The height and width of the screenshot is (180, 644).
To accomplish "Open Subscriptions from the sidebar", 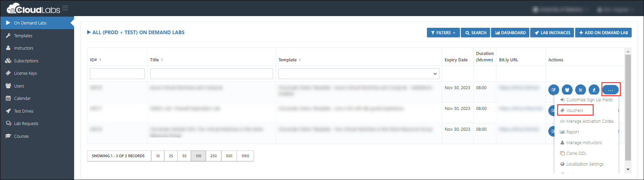I will pos(26,61).
